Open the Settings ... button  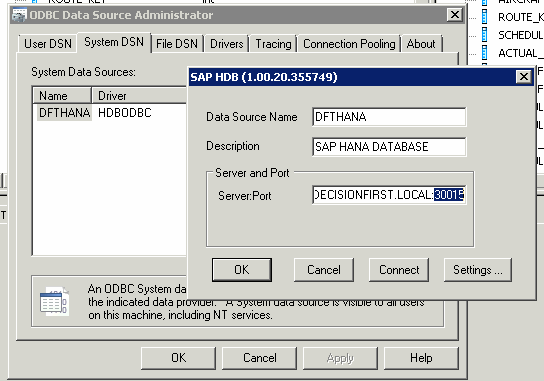coord(478,270)
